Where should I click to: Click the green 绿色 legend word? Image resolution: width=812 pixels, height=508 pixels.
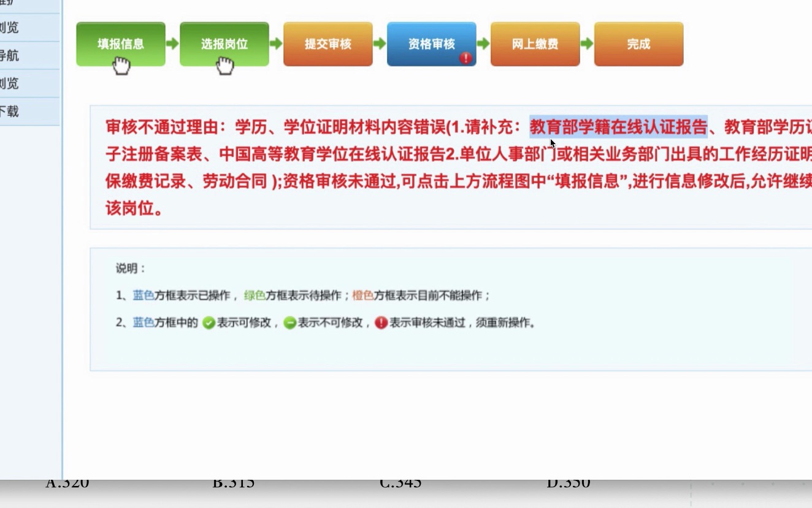point(255,296)
